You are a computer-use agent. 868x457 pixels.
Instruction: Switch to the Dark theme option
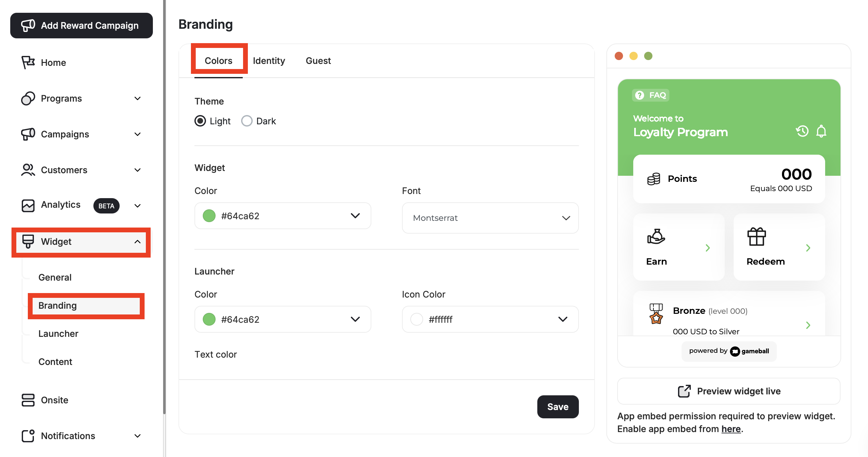coord(247,121)
